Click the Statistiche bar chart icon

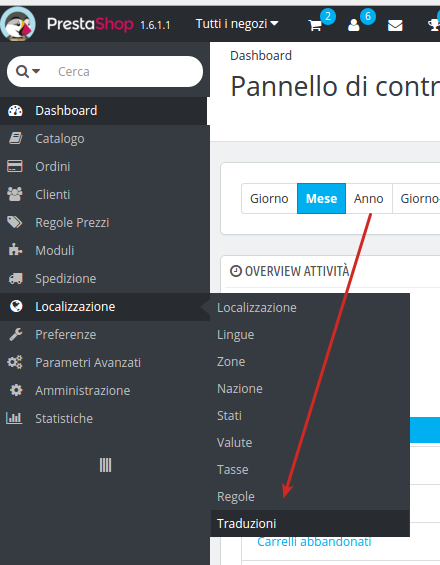pyautogui.click(x=14, y=418)
